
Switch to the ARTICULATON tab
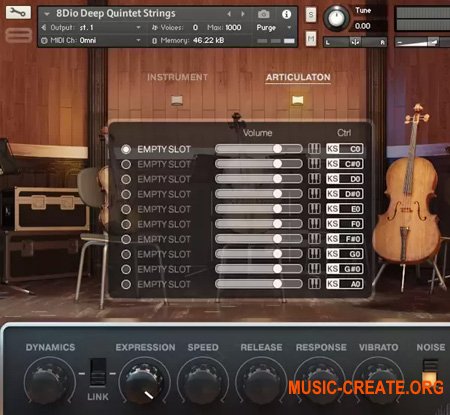298,77
